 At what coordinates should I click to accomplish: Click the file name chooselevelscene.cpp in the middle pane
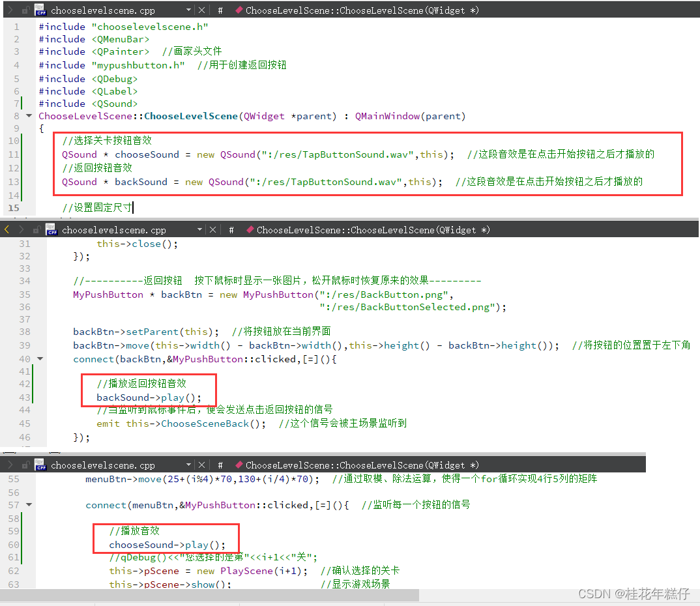coord(114,230)
